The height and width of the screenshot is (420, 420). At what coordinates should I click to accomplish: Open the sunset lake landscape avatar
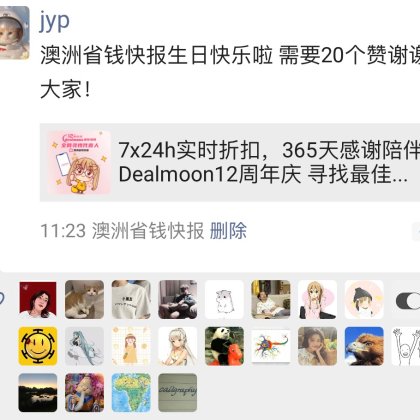pos(38,393)
